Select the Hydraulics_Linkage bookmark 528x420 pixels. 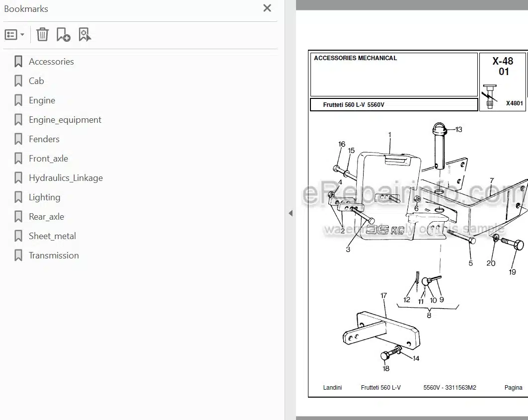[x=66, y=178]
